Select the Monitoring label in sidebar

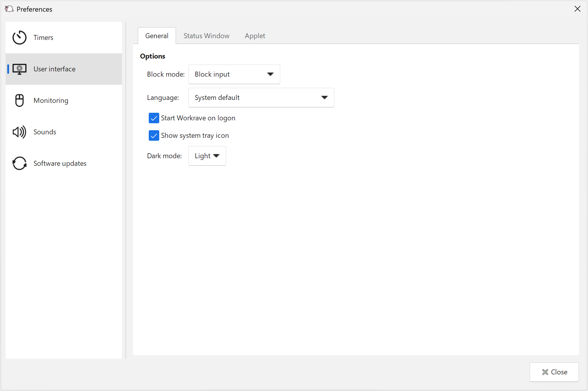pos(51,101)
